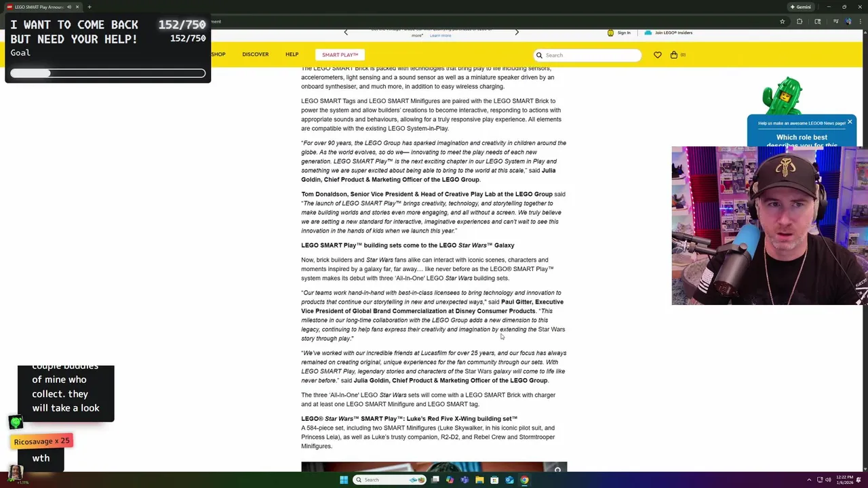Viewport: 868px width, 488px height.
Task: Click the Windows taskbar search box
Action: [390, 480]
